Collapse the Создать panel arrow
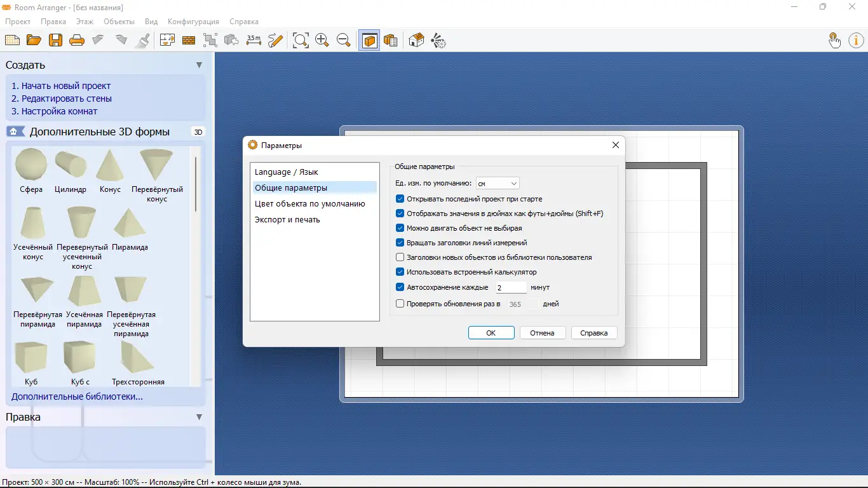868x488 pixels. tap(199, 65)
